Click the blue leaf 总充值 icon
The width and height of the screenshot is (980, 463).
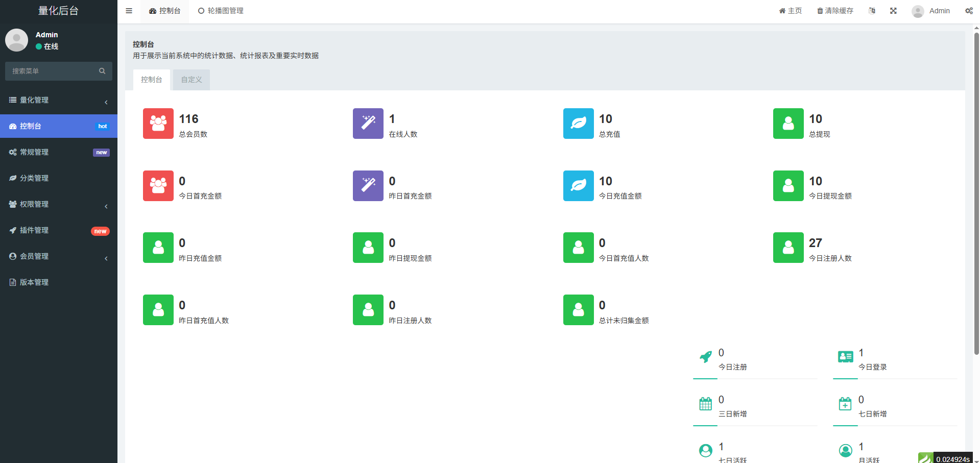(x=579, y=124)
